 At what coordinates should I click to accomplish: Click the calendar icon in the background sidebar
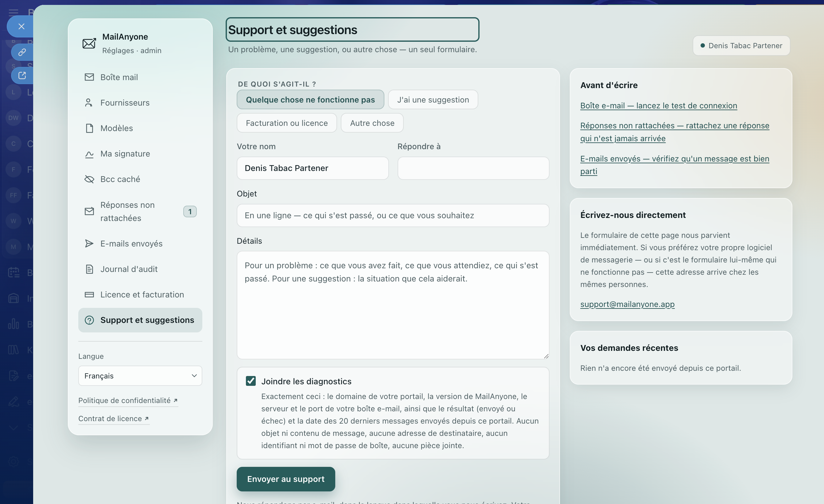point(14,272)
